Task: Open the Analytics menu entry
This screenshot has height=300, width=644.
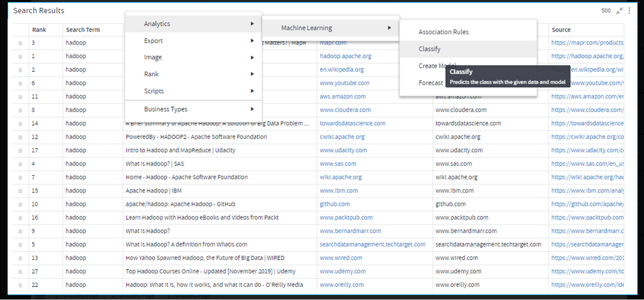Action: (193, 24)
